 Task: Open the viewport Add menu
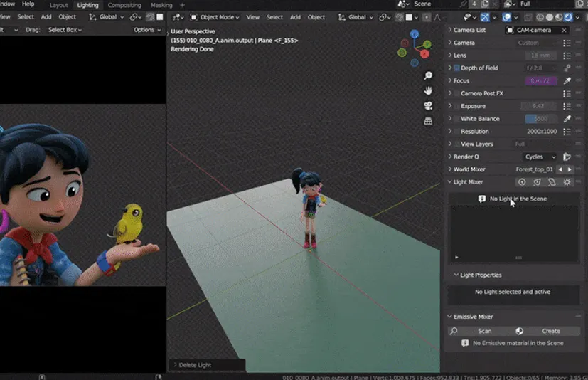click(295, 17)
